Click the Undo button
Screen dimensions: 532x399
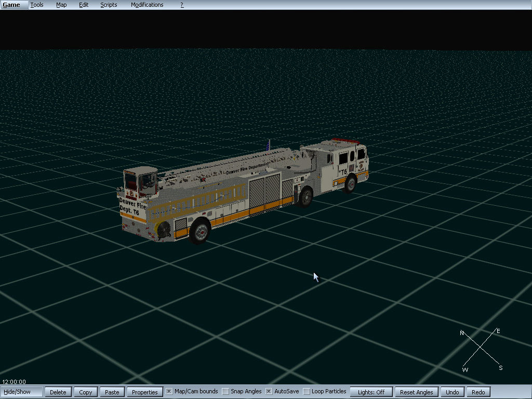pos(453,392)
